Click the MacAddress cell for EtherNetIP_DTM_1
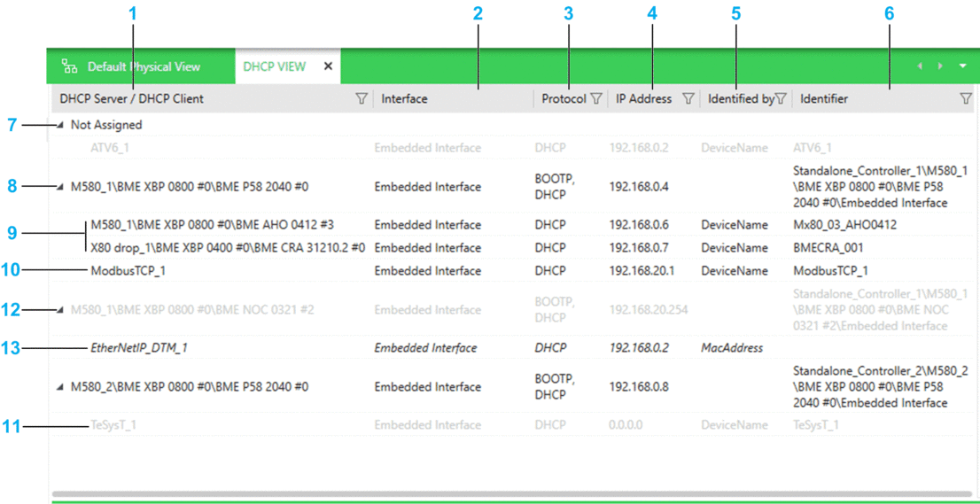Viewport: 980px width, 504px height. click(732, 348)
